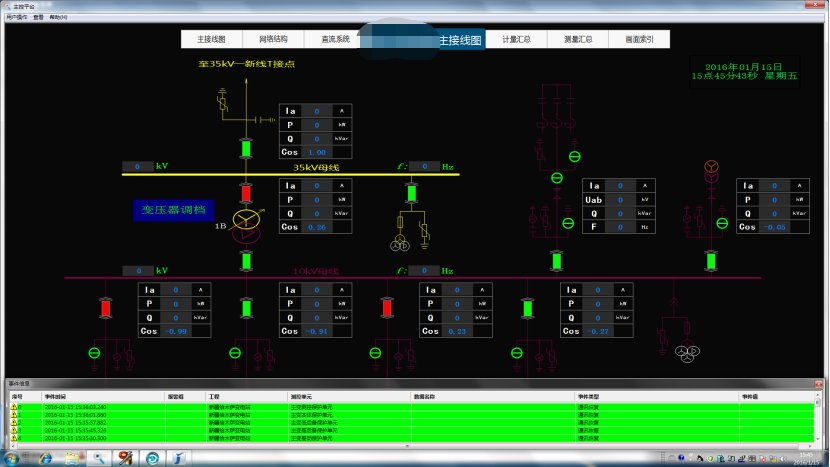Click the grounding switch left of the Cos -0.05 panel
Screen dimensions: 830x467
click(x=722, y=223)
